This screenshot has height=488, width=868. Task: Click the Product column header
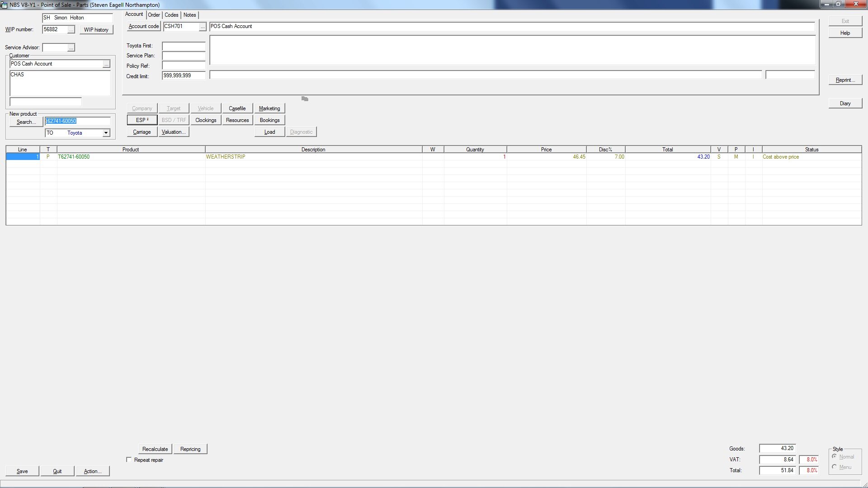point(131,150)
